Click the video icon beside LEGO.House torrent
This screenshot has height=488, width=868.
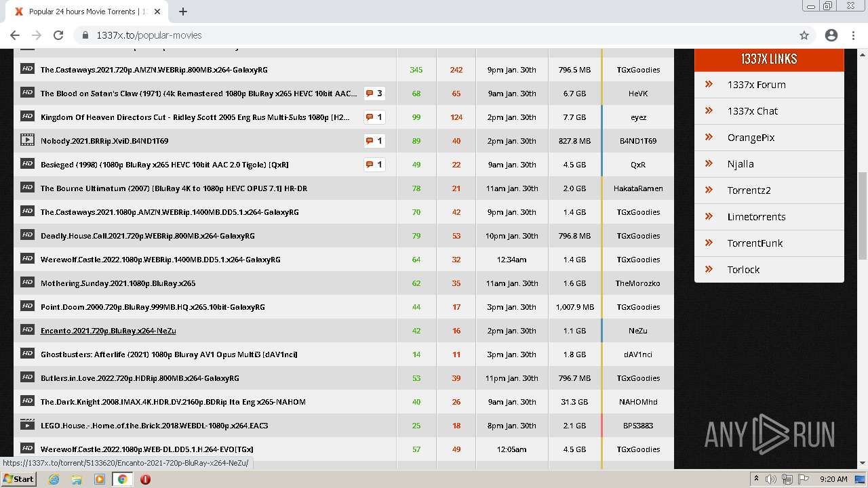(27, 424)
